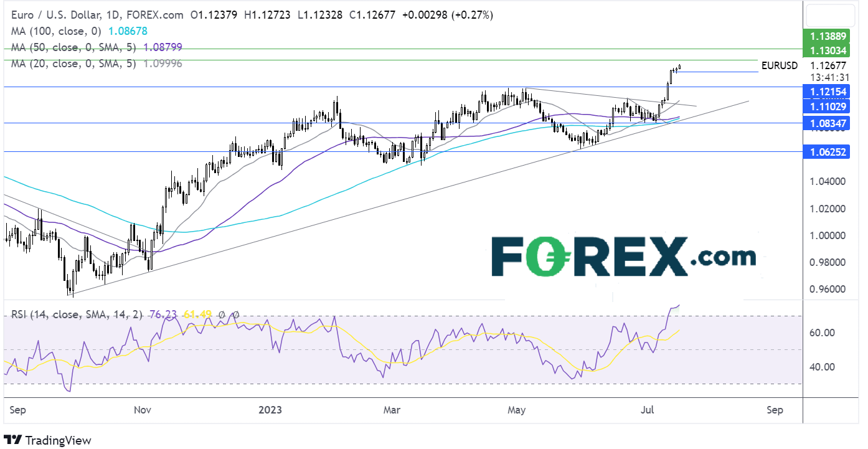Screen dimensions: 868x449
Task: Click the MA 100 value 1.08678
Action: click(128, 31)
